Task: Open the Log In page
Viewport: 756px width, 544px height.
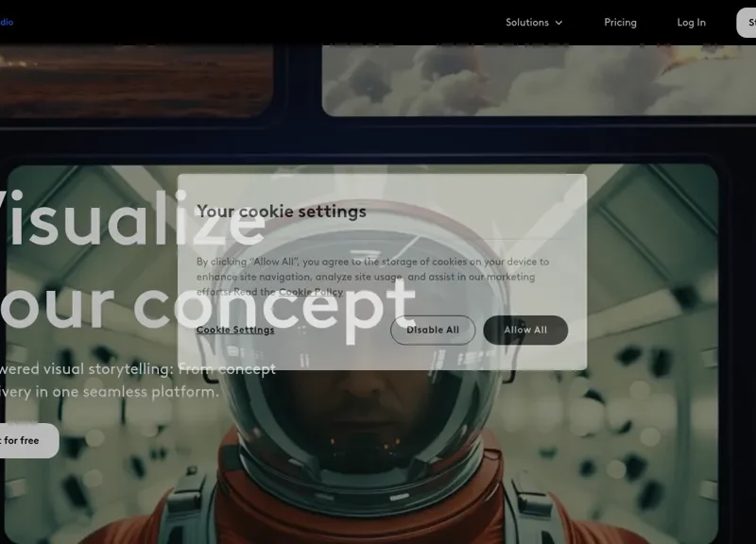Action: pos(691,23)
